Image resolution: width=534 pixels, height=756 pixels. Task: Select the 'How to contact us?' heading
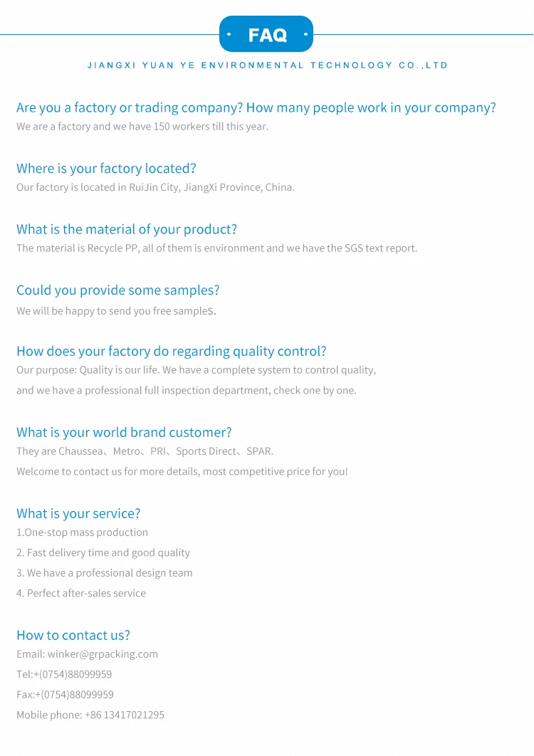pos(73,635)
